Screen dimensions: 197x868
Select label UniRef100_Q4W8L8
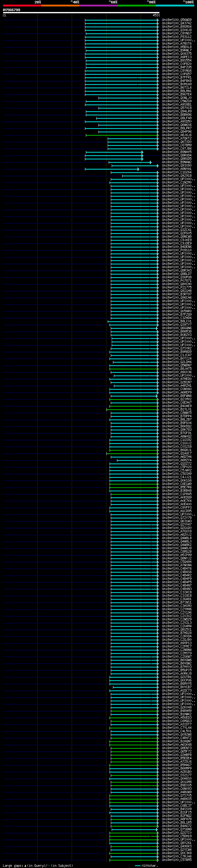tap(176, 538)
